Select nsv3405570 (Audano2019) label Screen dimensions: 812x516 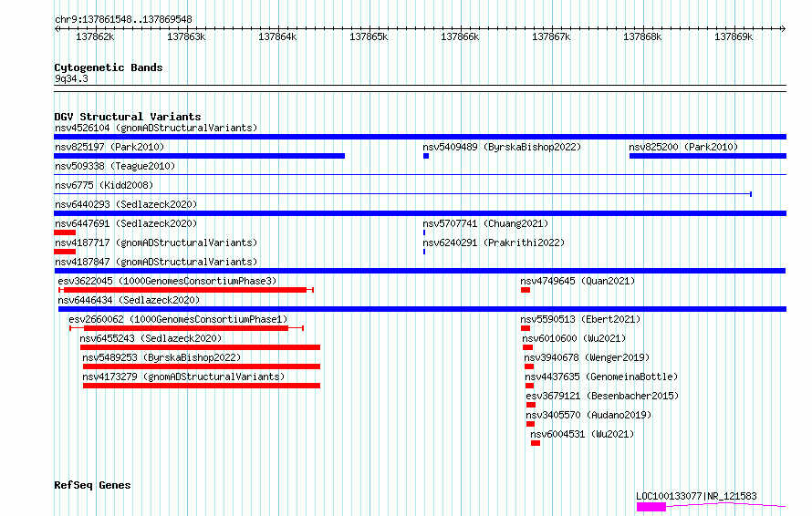(x=588, y=415)
